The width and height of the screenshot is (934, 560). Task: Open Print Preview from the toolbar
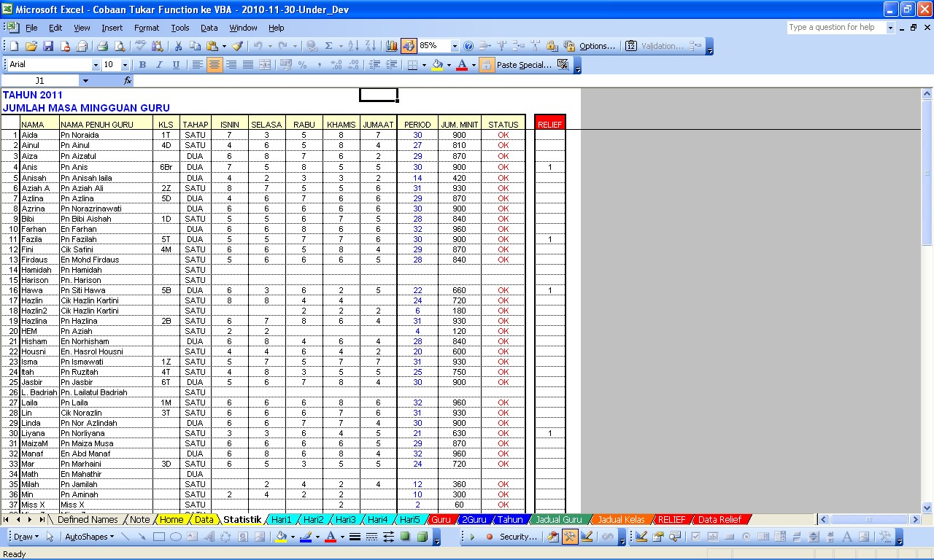coord(119,46)
